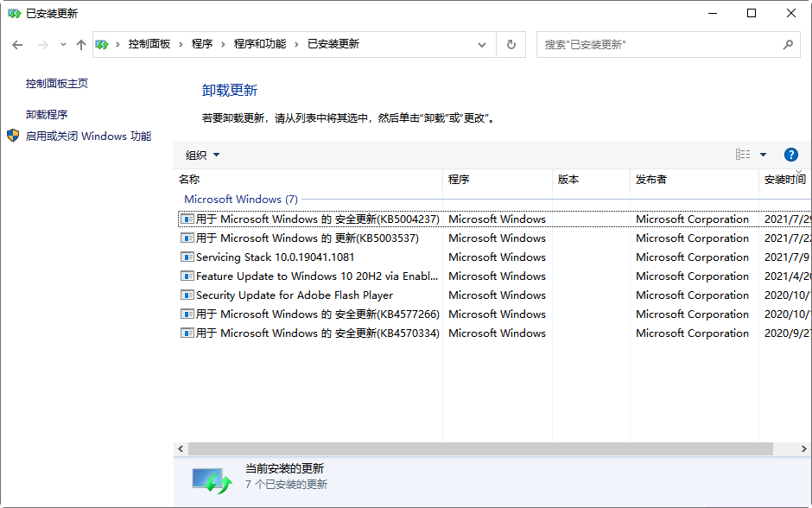Click inside the 搜索已安装更新 search box
This screenshot has height=508, width=812.
(665, 44)
